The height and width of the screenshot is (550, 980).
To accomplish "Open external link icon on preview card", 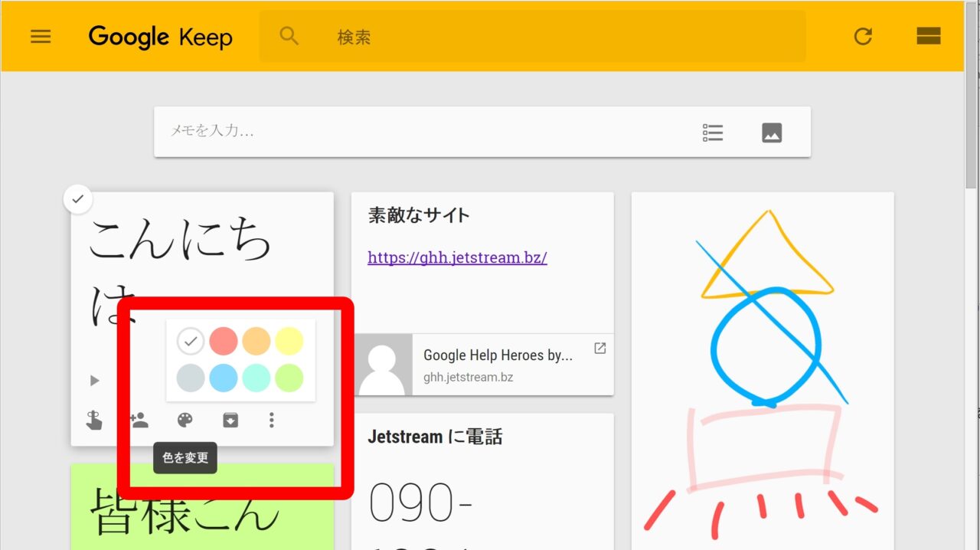I will [x=600, y=349].
